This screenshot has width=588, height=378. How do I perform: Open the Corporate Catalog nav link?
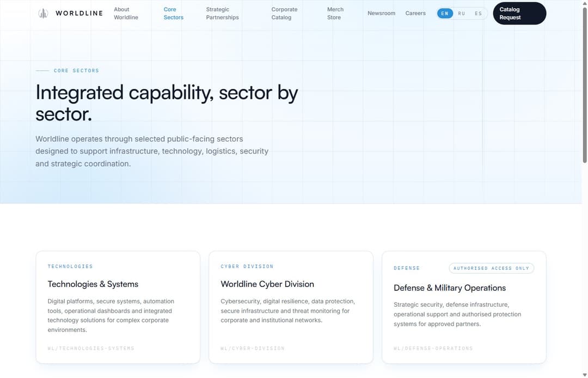(284, 14)
